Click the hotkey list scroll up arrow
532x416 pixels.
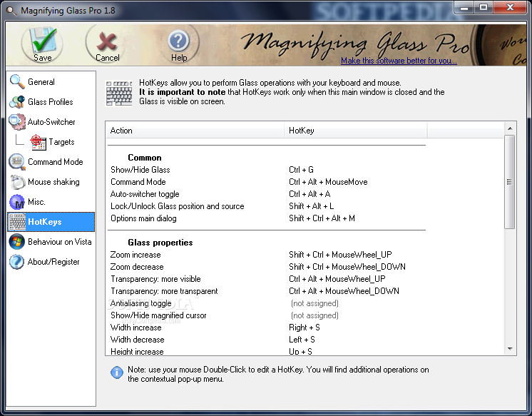pyautogui.click(x=510, y=128)
